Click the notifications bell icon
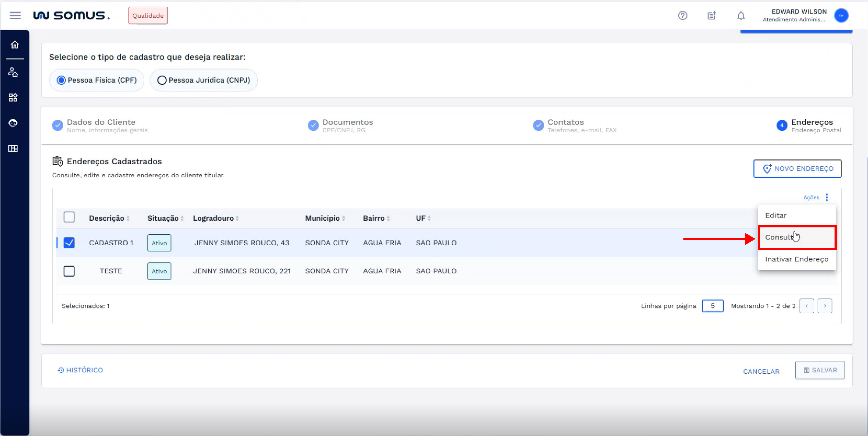 click(x=741, y=15)
